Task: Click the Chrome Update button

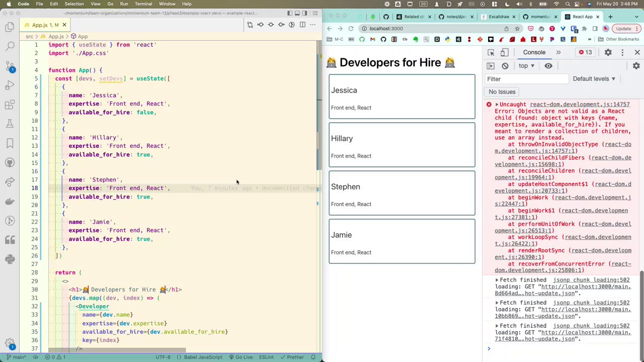Action: coord(623,29)
